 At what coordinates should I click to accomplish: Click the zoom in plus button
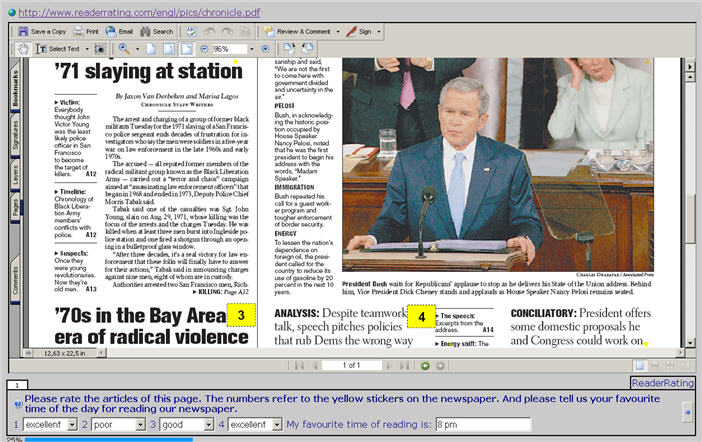click(x=265, y=49)
